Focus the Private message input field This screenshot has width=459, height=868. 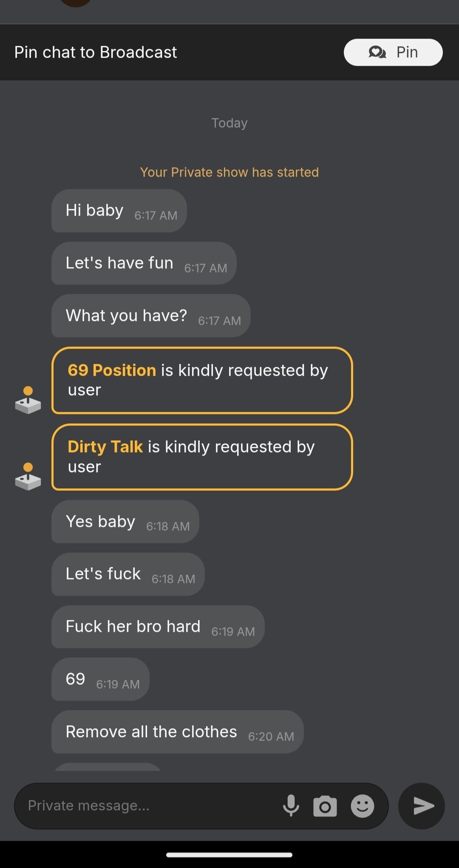click(144, 806)
